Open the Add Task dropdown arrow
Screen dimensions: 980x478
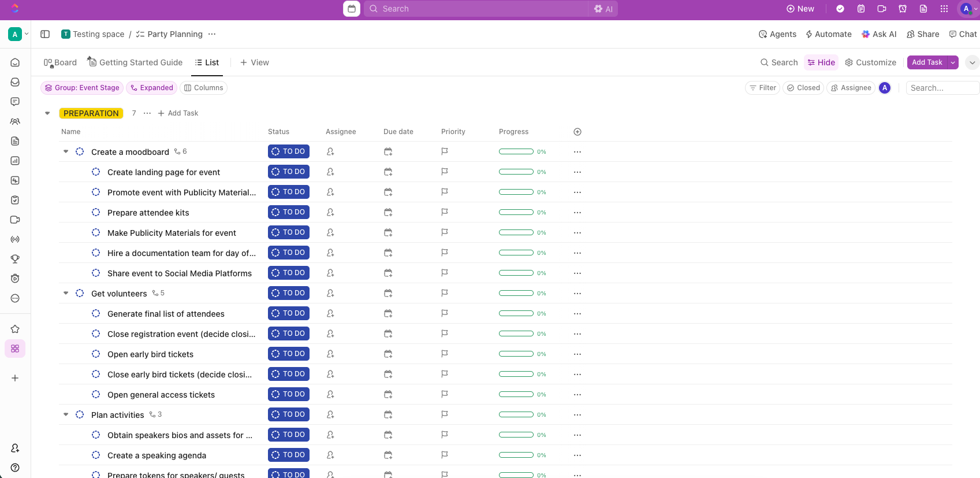click(x=953, y=62)
